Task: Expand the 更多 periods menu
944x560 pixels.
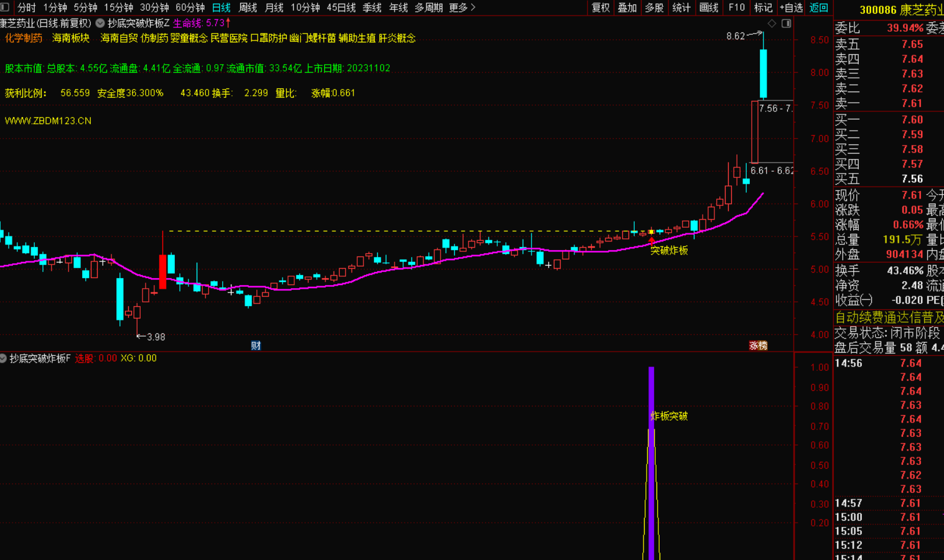Action: click(x=462, y=7)
